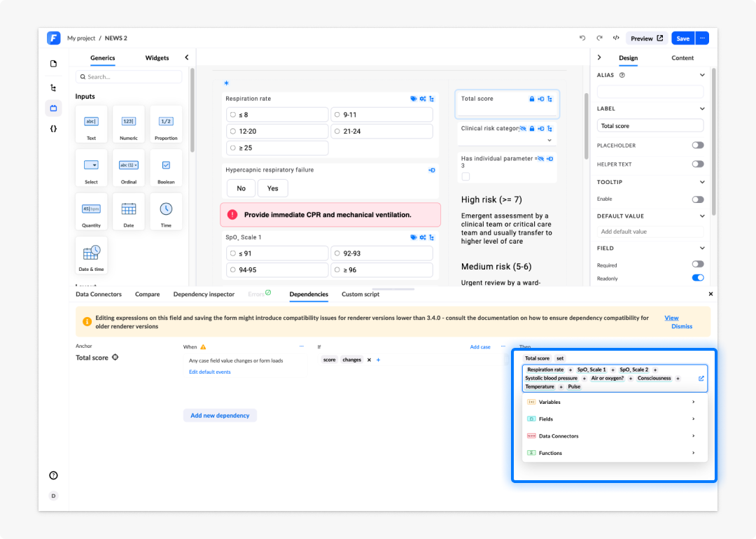Select the 12-20 respiration rate option

(277, 131)
